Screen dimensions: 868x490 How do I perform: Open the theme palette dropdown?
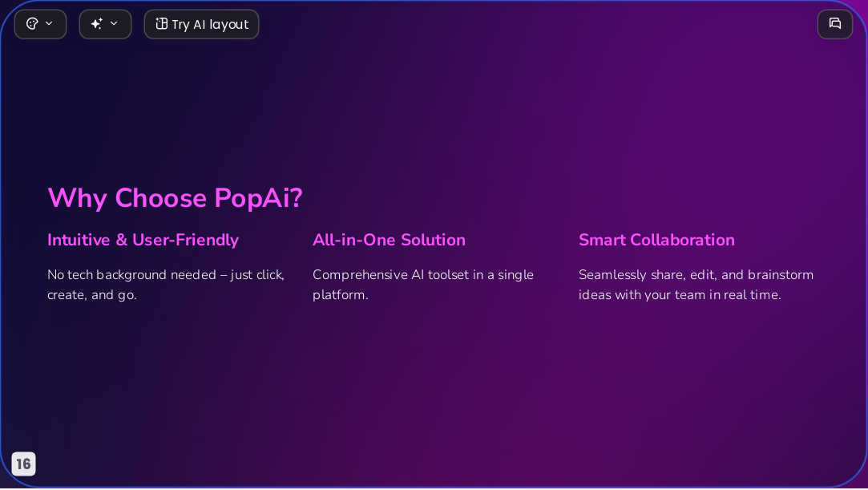pyautogui.click(x=40, y=24)
